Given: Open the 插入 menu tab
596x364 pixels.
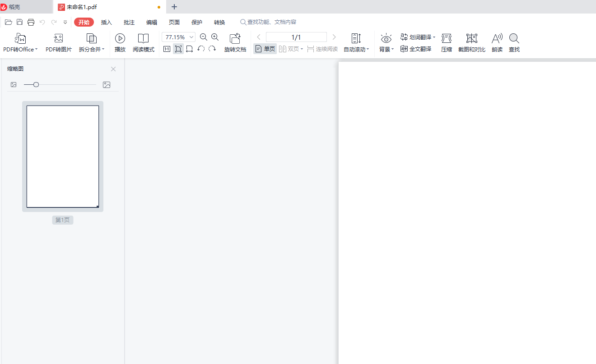Looking at the screenshot, I should [x=107, y=23].
